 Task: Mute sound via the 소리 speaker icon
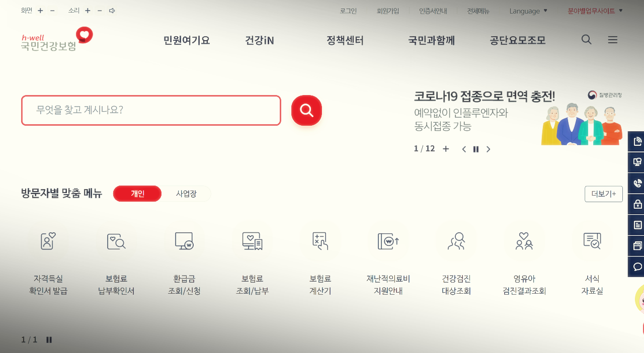click(112, 10)
